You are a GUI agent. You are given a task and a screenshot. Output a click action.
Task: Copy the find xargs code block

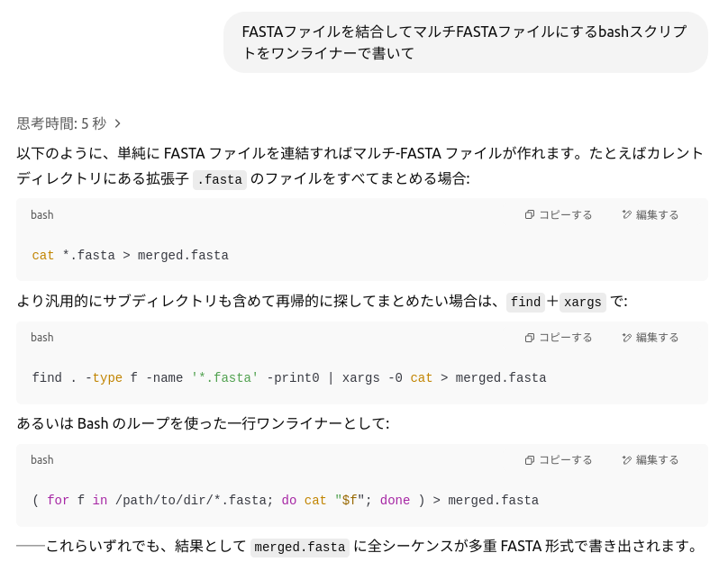[559, 338]
